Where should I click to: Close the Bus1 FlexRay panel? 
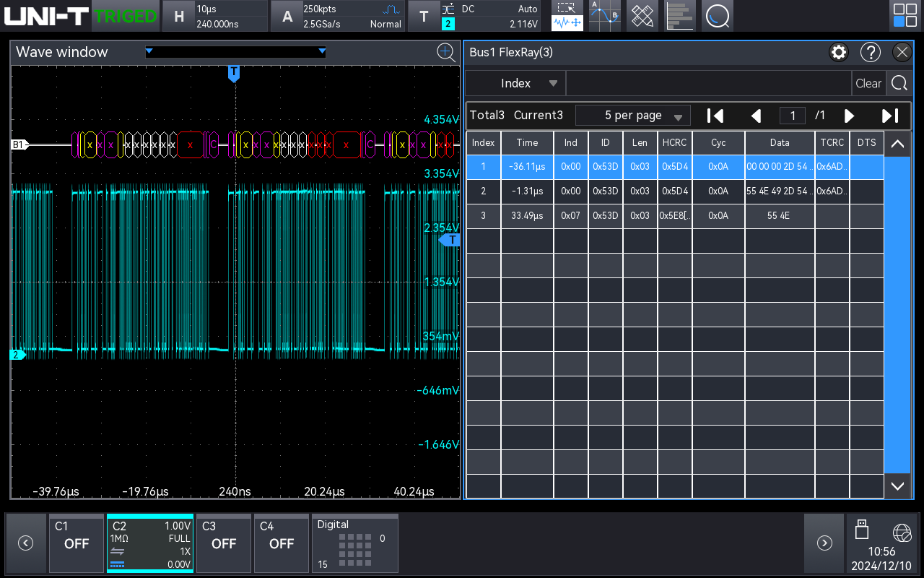902,52
